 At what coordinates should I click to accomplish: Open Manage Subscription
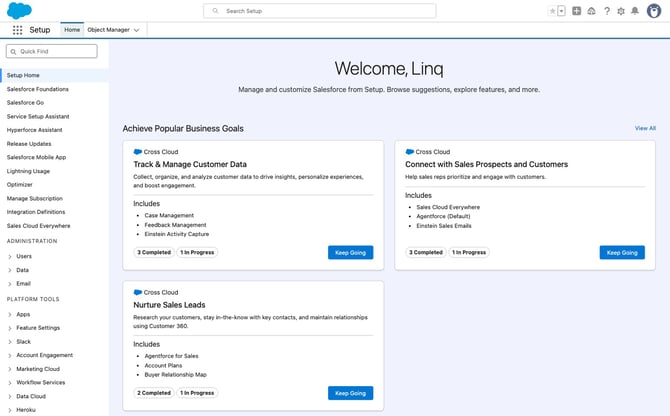click(35, 199)
